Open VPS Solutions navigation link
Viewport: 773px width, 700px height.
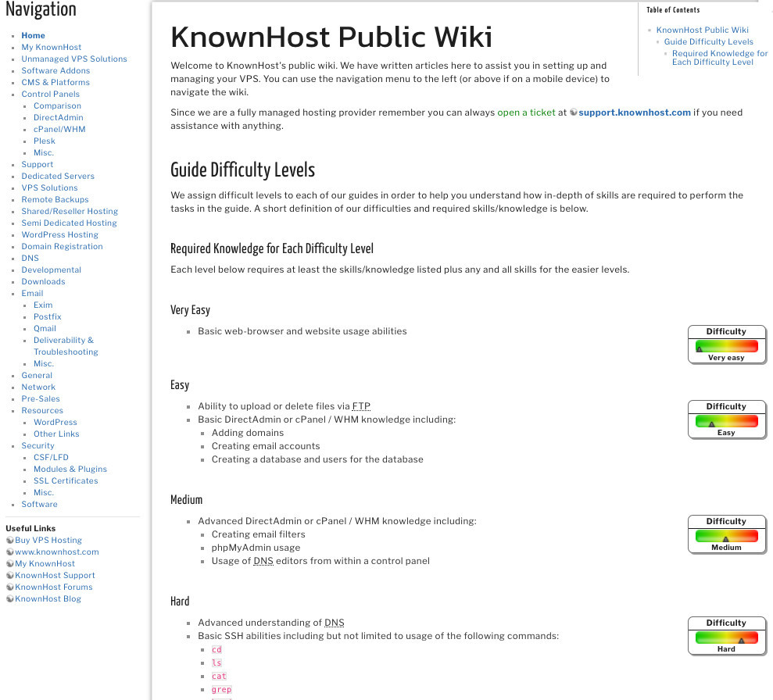pos(49,188)
